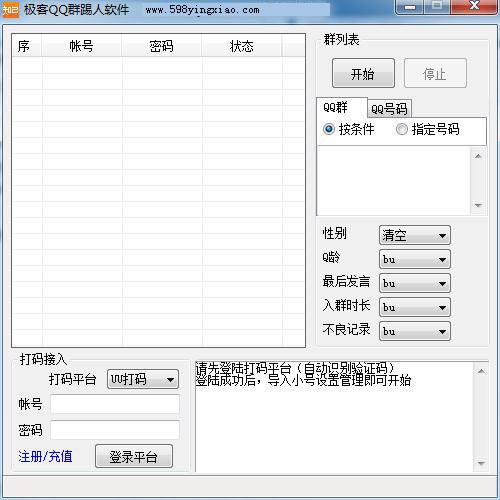Minimize the window
The height and width of the screenshot is (500, 500).
pos(410,7)
